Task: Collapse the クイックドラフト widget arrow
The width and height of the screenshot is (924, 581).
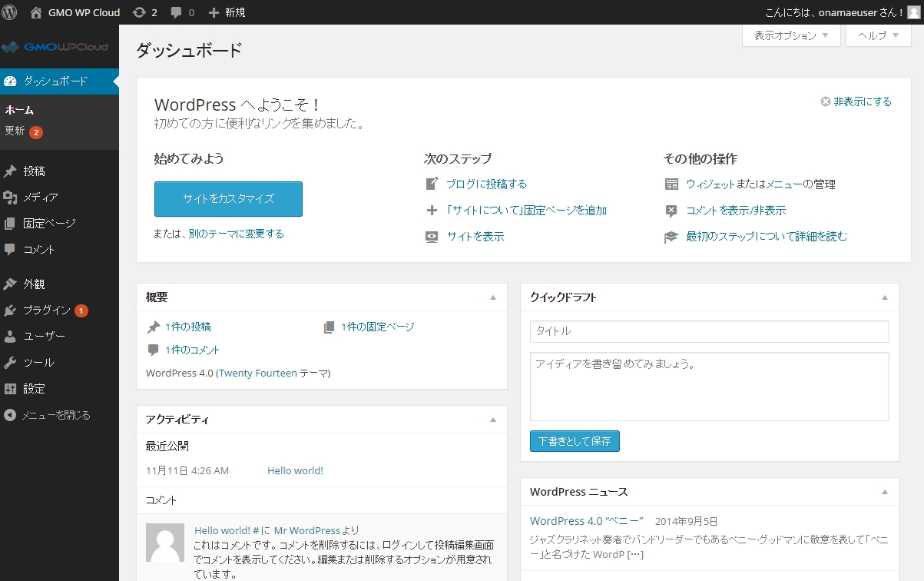Action: 885,297
